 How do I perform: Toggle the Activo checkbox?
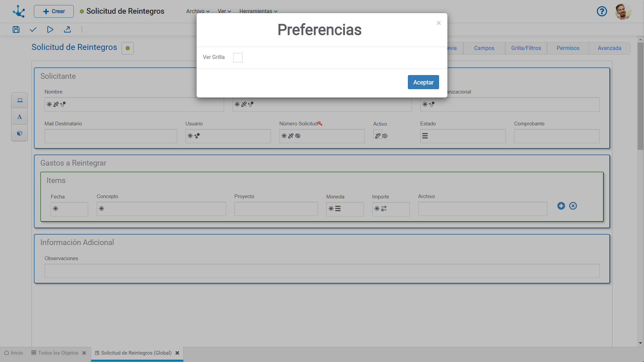(378, 134)
